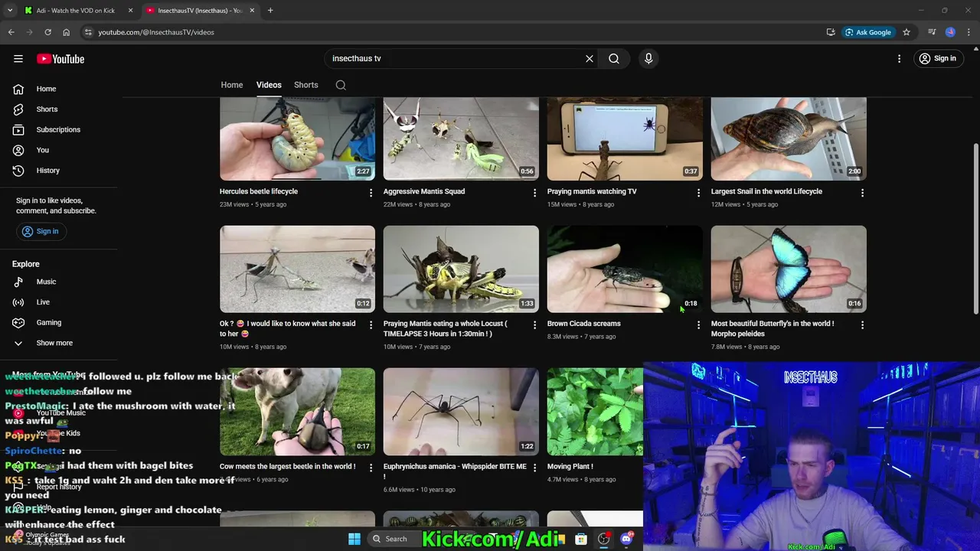
Task: Click the page vertical scrollbar
Action: (975, 228)
